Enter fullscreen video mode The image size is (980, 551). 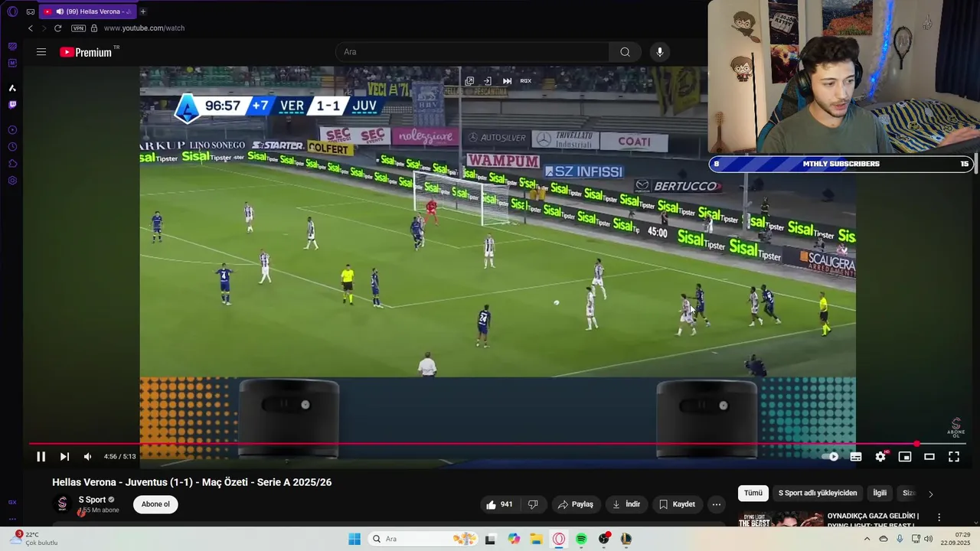[x=954, y=457]
